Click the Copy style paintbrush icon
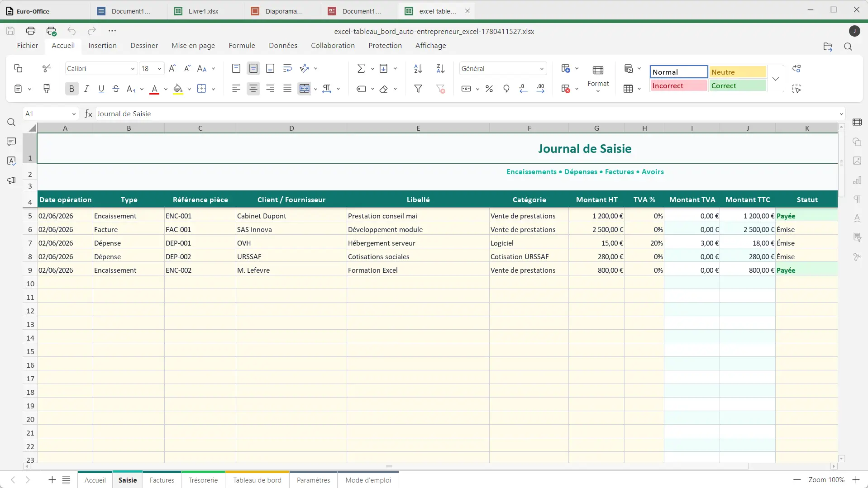 (47, 89)
